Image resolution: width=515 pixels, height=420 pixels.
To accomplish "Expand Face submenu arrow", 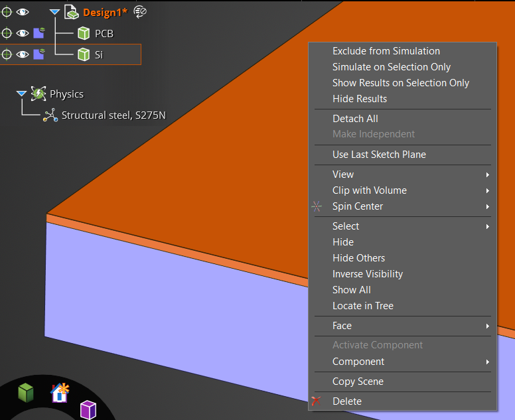I will click(x=488, y=326).
